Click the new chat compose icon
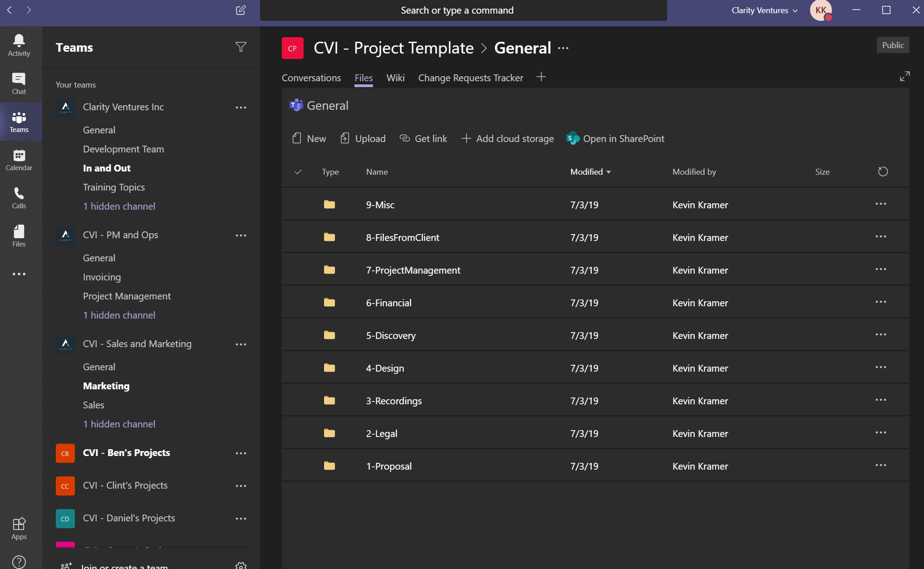Screen dimensions: 924x569 point(241,10)
